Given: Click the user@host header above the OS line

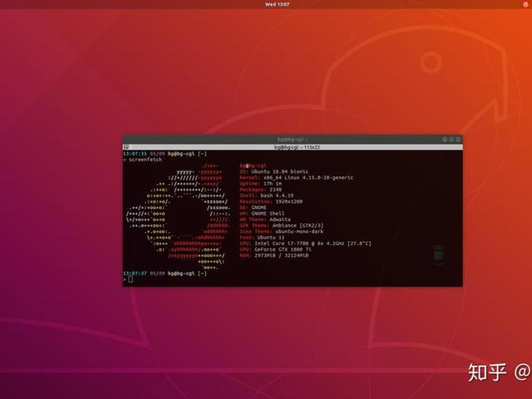Looking at the screenshot, I should pyautogui.click(x=253, y=166).
